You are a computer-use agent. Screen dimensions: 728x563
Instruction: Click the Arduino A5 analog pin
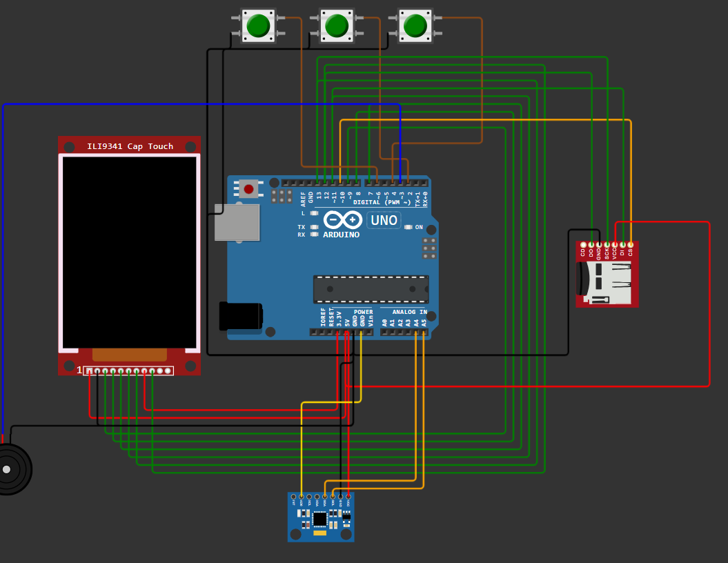(424, 333)
